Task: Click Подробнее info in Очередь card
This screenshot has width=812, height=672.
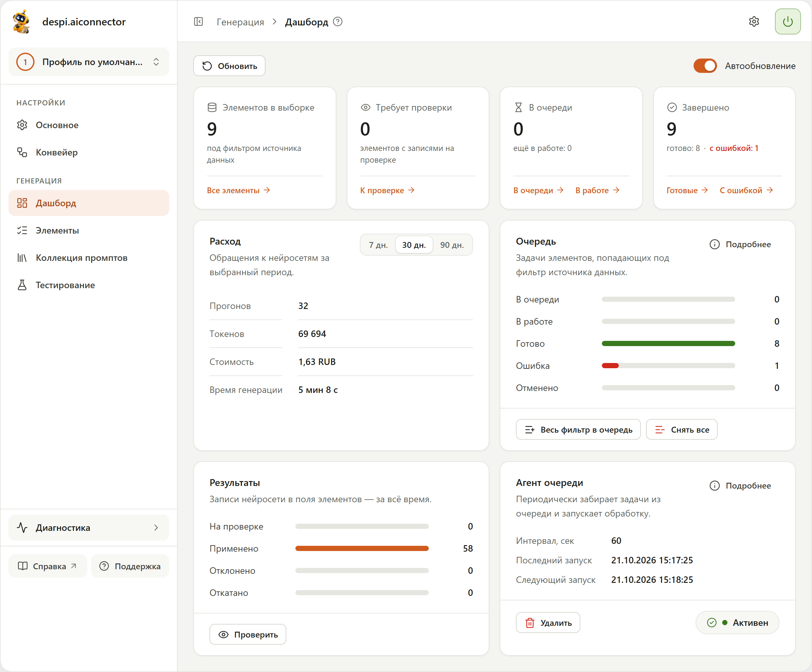Action: pos(740,244)
